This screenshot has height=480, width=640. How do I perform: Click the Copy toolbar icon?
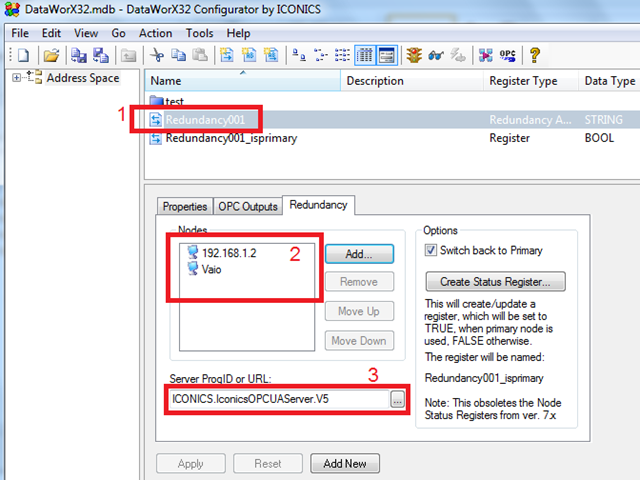point(178,55)
